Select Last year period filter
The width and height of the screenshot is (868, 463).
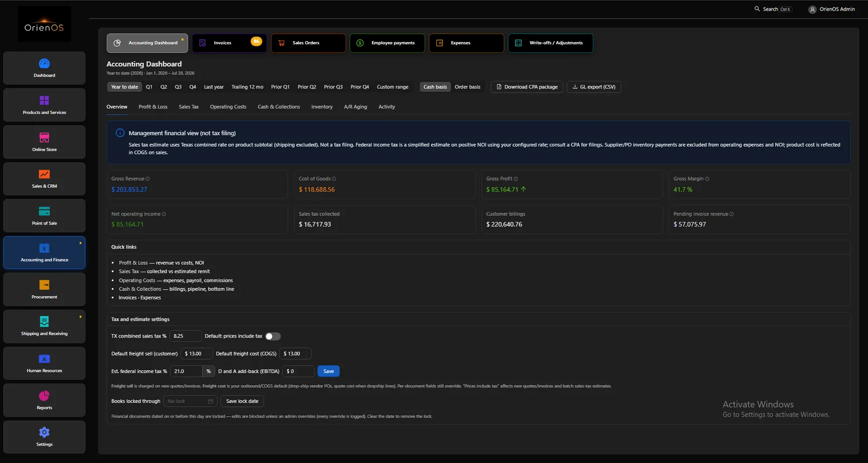point(214,87)
